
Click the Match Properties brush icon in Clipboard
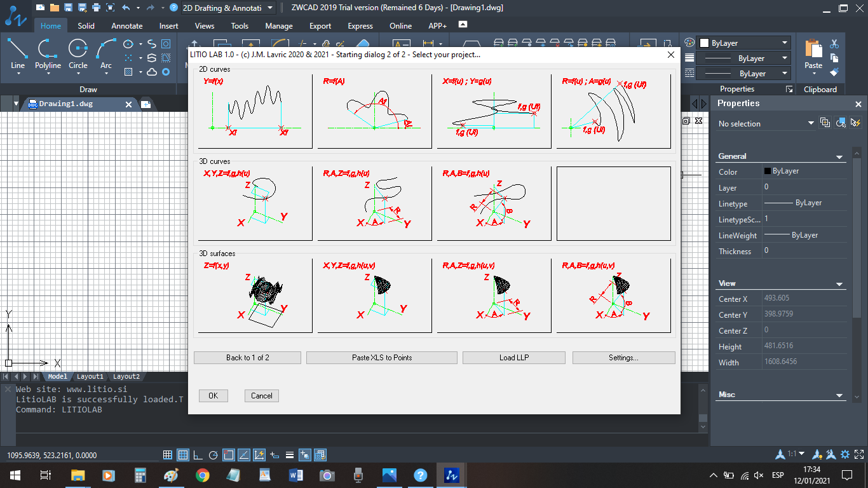[834, 72]
